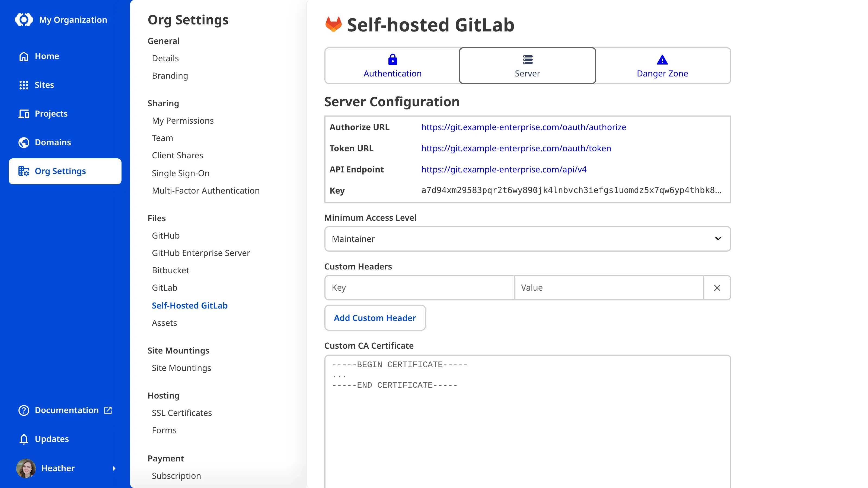Open GitHub under Files
This screenshot has height=488, width=868.
pyautogui.click(x=165, y=236)
